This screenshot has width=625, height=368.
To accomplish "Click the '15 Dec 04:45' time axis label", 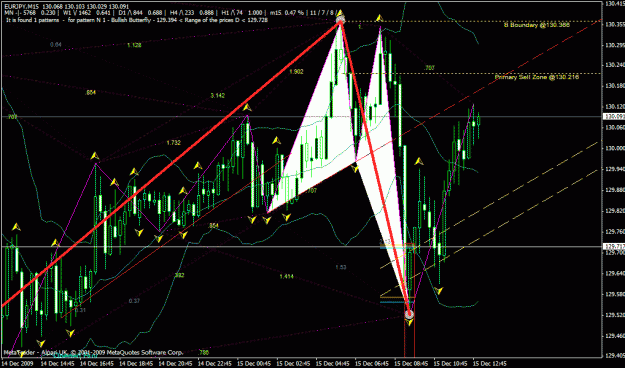I will click(x=333, y=364).
